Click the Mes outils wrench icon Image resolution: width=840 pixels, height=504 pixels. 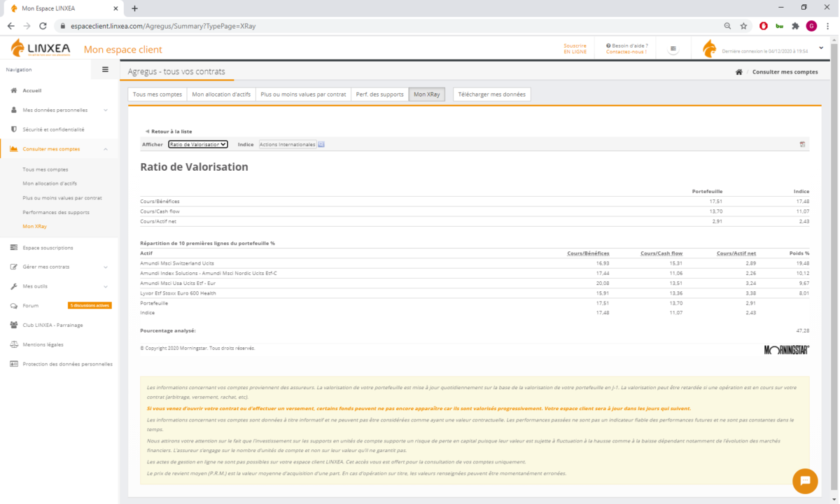point(14,286)
